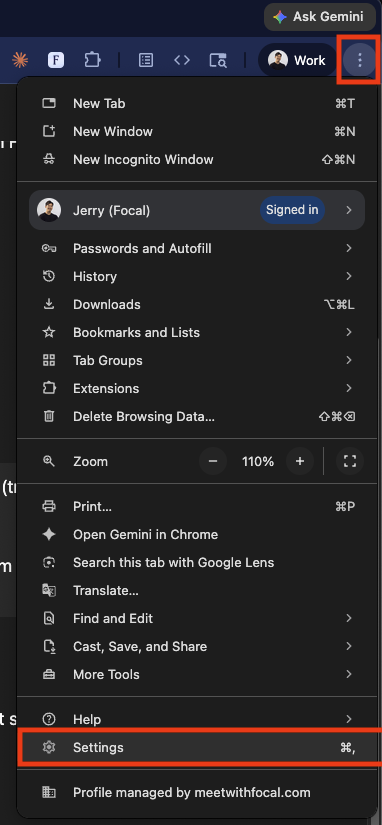This screenshot has height=825, width=382.
Task: Open the Tab Groups submenu
Action: pyautogui.click(x=198, y=360)
